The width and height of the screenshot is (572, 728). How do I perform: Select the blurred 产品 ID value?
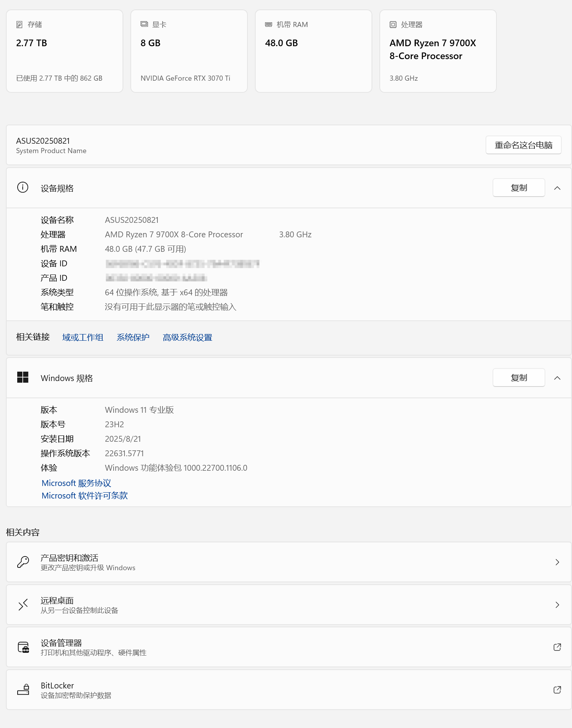click(156, 278)
